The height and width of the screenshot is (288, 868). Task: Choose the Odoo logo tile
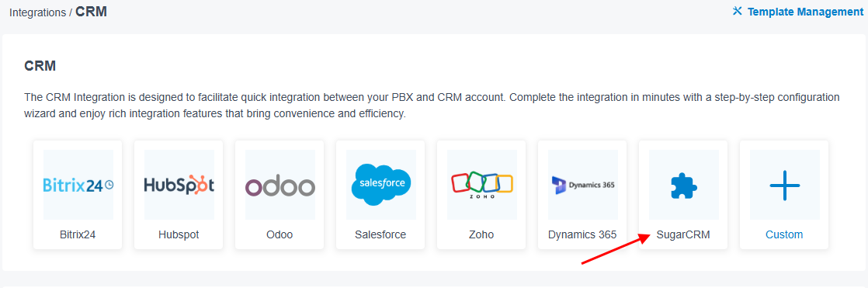(x=279, y=185)
